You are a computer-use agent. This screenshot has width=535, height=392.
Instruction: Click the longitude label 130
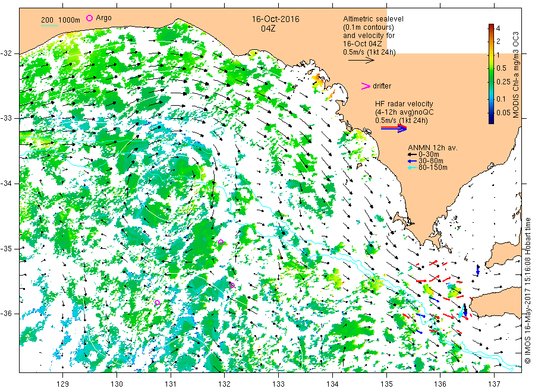pos(117,384)
